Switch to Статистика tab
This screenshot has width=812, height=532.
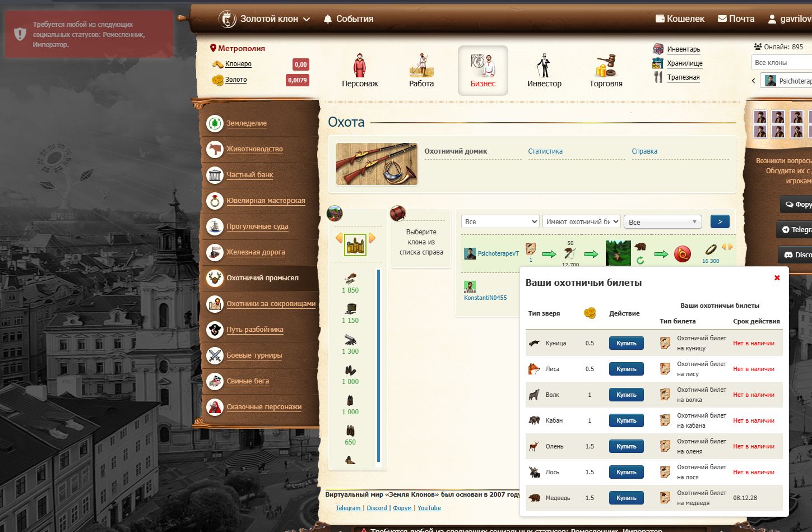[545, 151]
